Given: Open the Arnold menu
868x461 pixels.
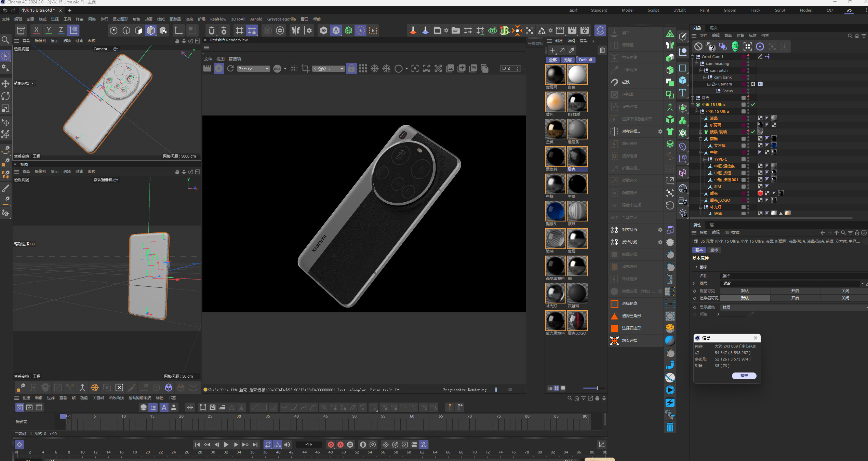Looking at the screenshot, I should pyautogui.click(x=256, y=19).
